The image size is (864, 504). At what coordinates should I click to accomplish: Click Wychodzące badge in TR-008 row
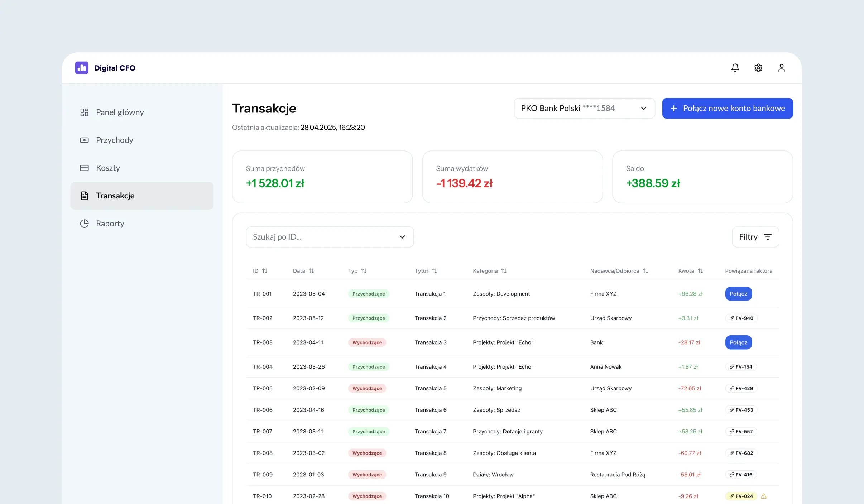(367, 453)
